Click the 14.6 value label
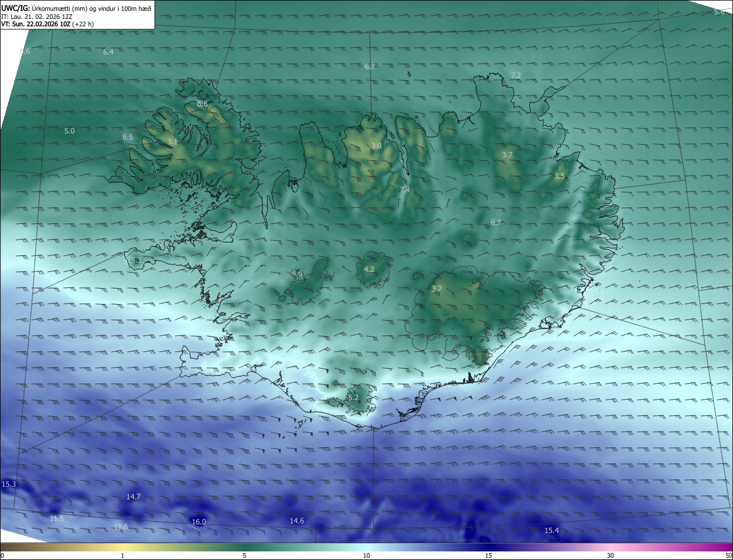This screenshot has height=560, width=733. point(297,521)
